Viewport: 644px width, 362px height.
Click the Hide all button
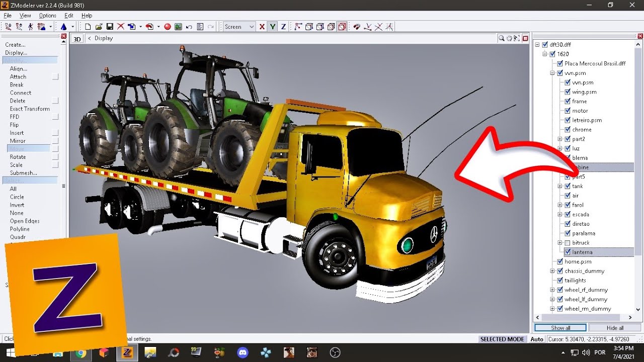[615, 328]
